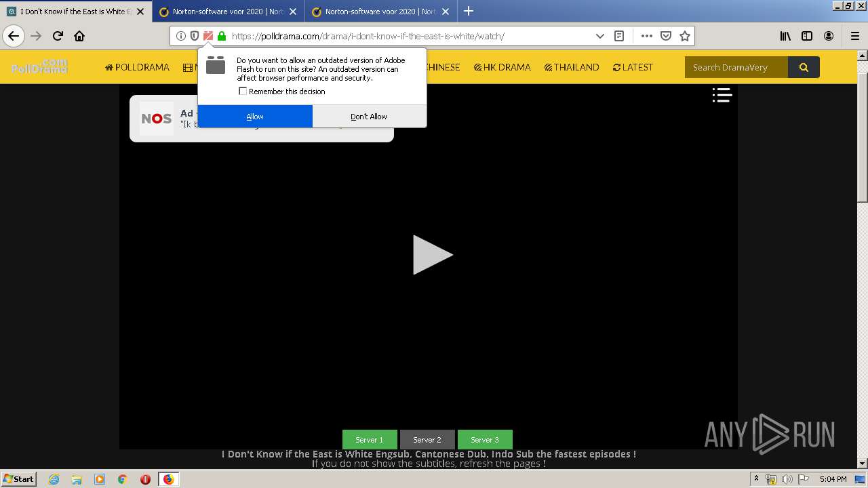Switch video source to Server 3
This screenshot has width=868, height=488.
485,439
